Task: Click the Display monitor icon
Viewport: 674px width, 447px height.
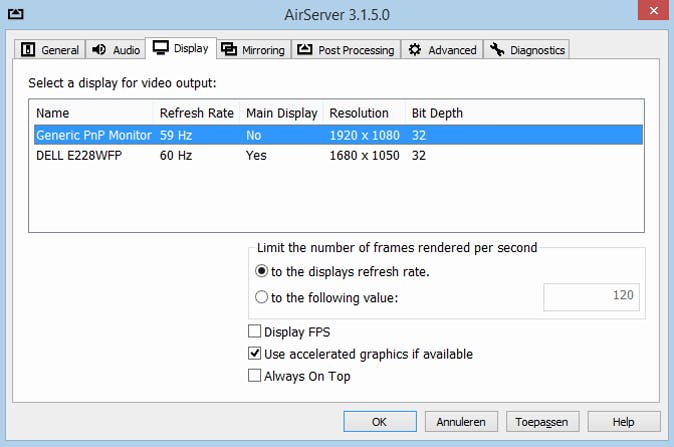Action: [x=161, y=48]
